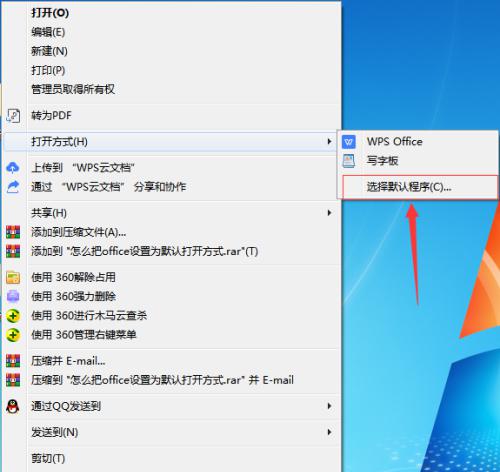Click WinRAR icon beside 压缩并 E-mail
This screenshot has height=472, width=500.
[13, 361]
